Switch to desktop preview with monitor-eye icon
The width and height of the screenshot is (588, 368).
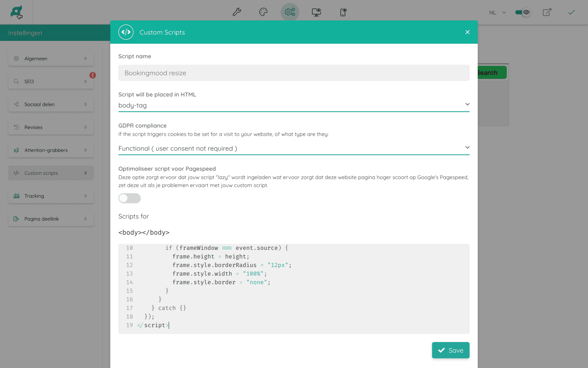[x=316, y=12]
